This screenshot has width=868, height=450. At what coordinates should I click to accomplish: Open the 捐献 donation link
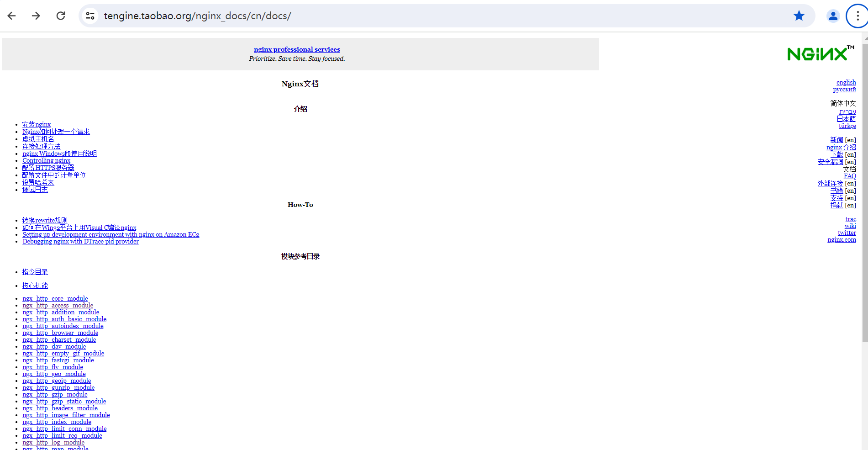tap(836, 205)
